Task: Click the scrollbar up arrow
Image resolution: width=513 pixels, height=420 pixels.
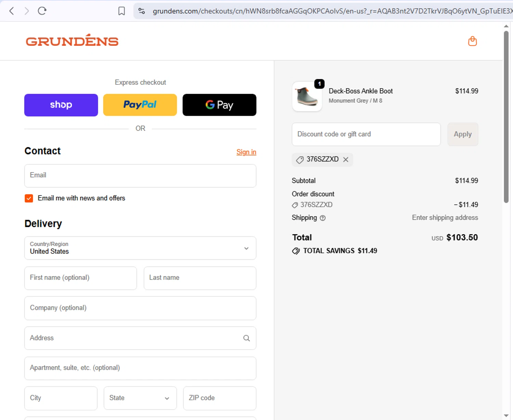Action: tap(506, 26)
